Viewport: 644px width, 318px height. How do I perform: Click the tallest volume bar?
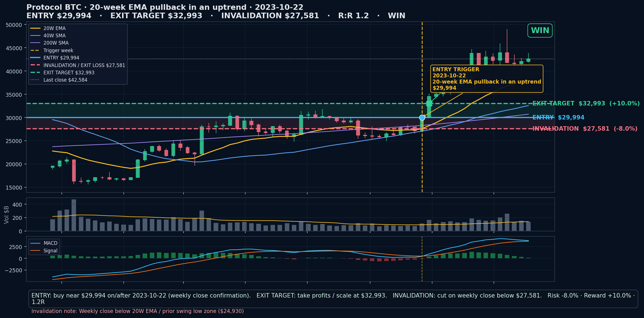(x=74, y=215)
